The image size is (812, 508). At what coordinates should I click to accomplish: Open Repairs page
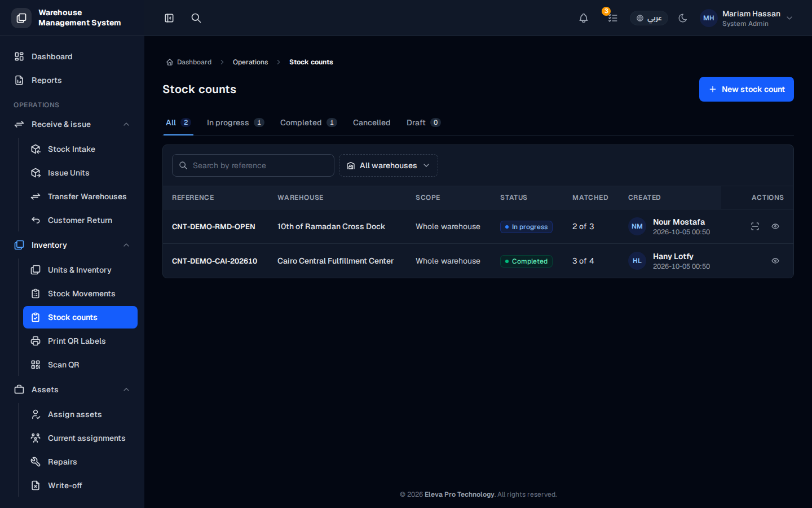80,462
